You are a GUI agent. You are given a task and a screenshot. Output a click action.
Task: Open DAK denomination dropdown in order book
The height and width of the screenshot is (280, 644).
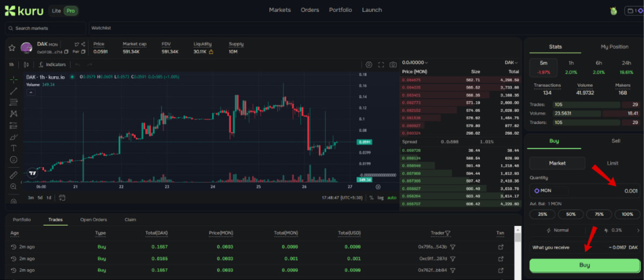click(511, 63)
